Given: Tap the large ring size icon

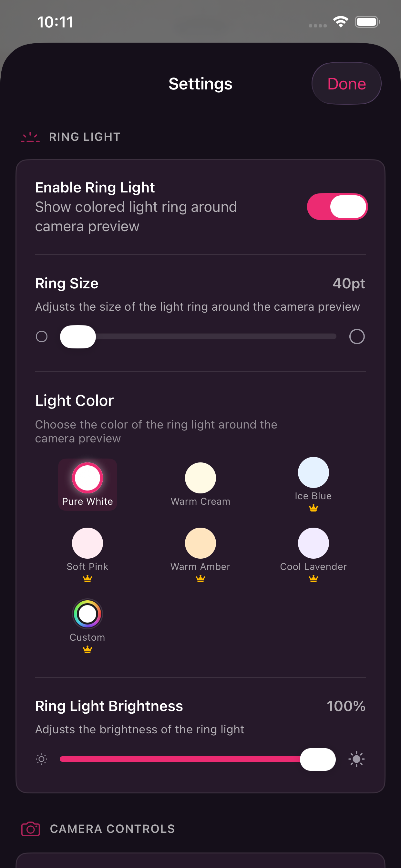Looking at the screenshot, I should pyautogui.click(x=356, y=336).
